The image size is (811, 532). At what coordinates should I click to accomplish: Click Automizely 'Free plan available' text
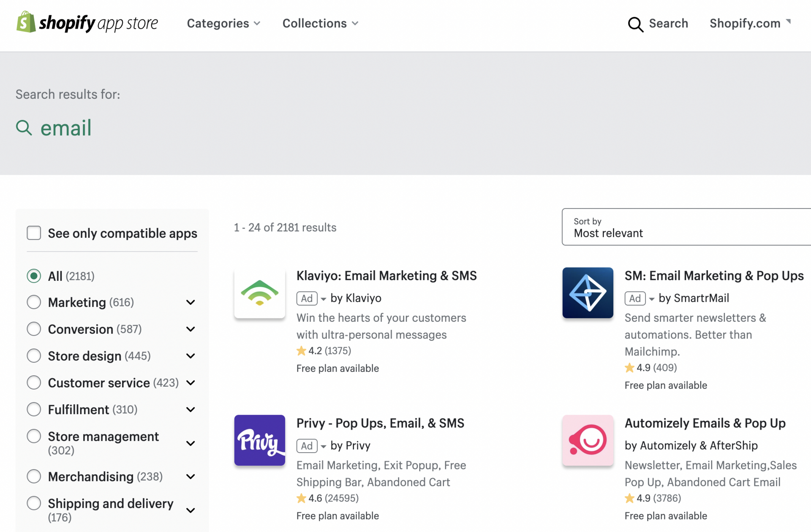[666, 516]
